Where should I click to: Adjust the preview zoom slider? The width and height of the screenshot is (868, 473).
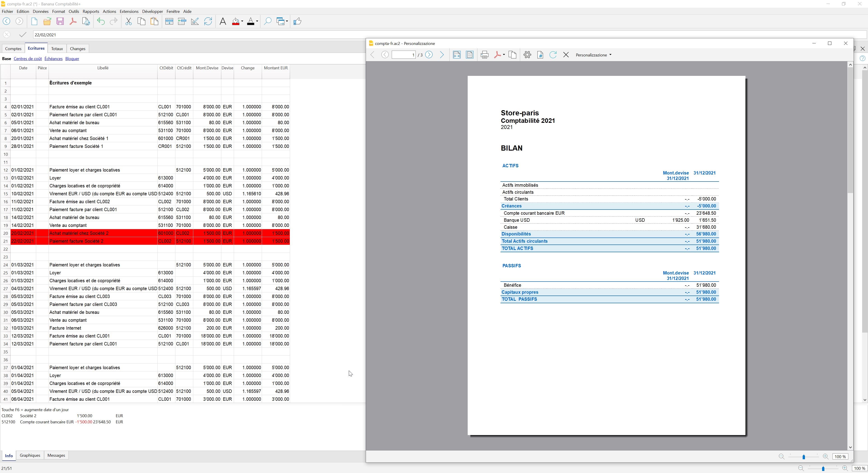pos(804,457)
